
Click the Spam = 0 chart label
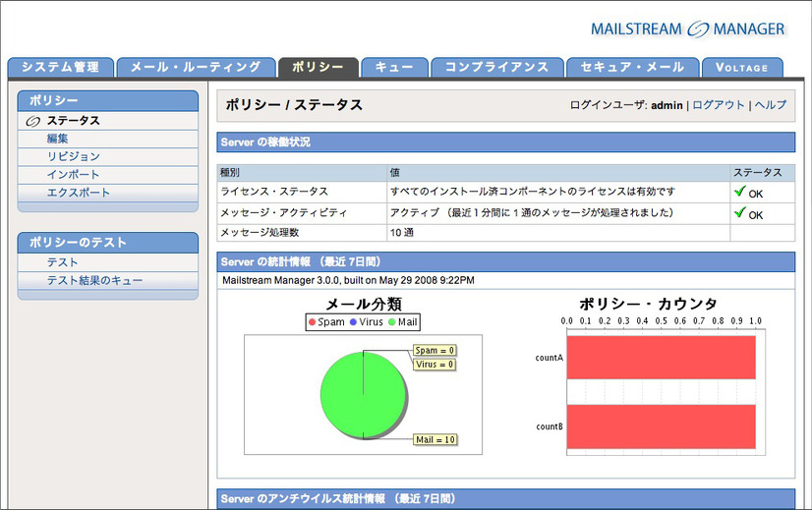pyautogui.click(x=435, y=351)
